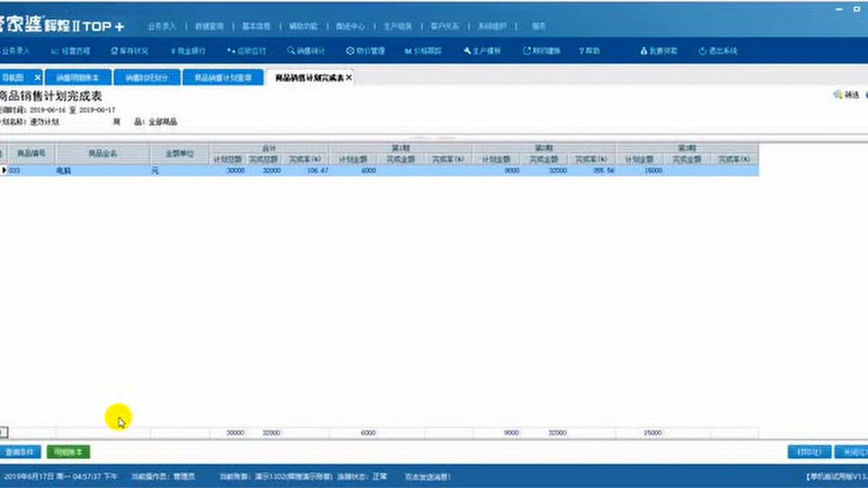
Task: Open 现金银行 from the toolbar
Action: (189, 51)
